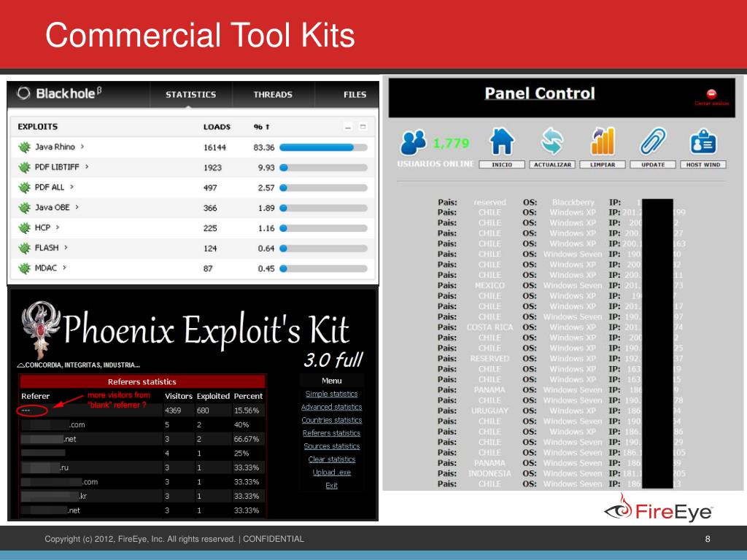Click the red close session icon

click(711, 94)
